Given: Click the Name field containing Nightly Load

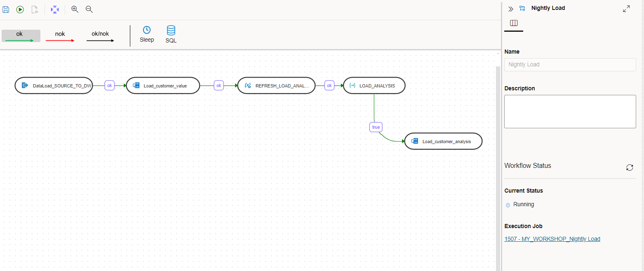Looking at the screenshot, I should (570, 64).
